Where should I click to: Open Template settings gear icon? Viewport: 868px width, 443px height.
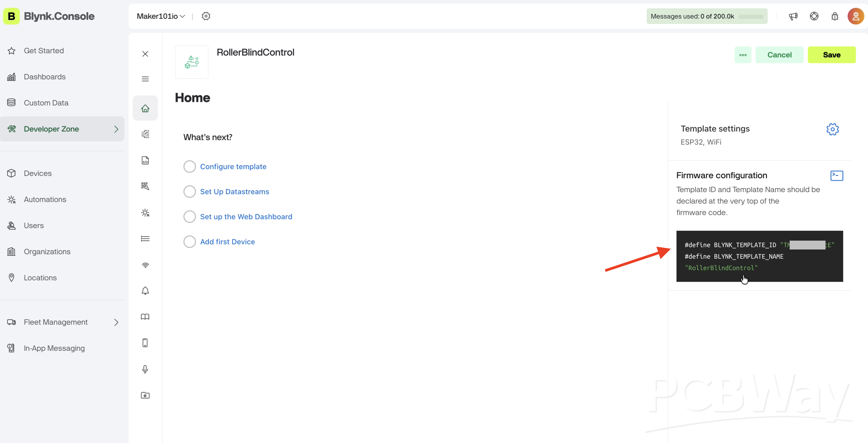tap(832, 129)
